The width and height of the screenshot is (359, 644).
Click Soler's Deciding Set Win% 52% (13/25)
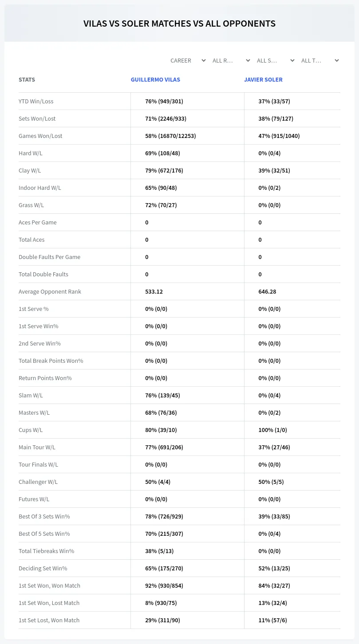[x=274, y=569]
